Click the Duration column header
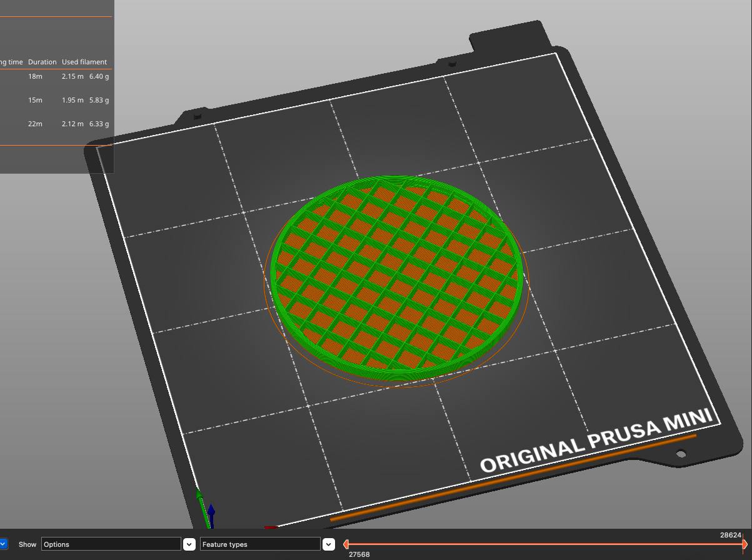The width and height of the screenshot is (752, 560). pyautogui.click(x=43, y=62)
